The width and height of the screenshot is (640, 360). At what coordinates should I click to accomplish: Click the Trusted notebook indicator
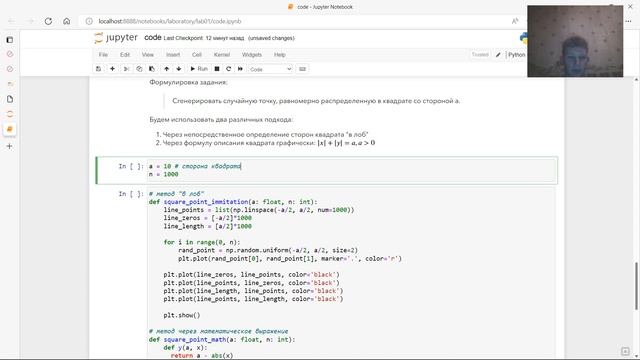click(x=480, y=55)
